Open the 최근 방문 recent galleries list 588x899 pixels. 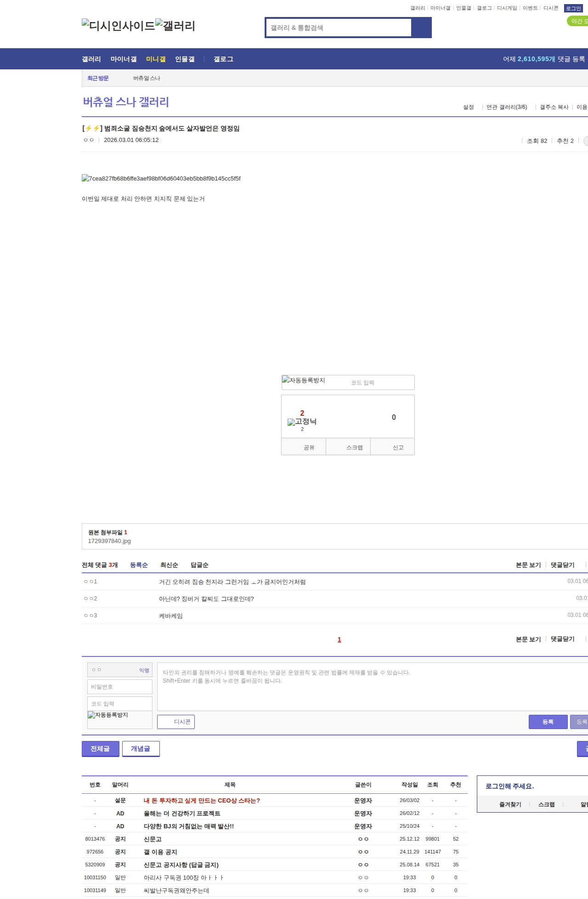click(x=98, y=78)
